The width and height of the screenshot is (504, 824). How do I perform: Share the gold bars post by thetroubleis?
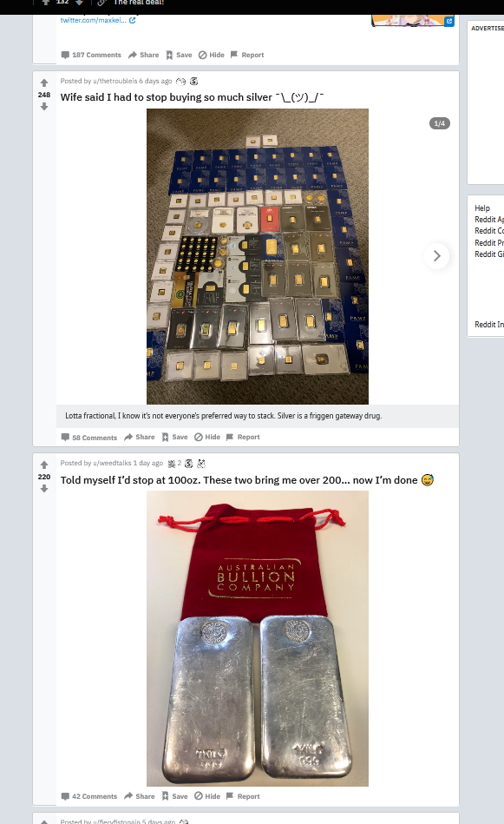click(139, 438)
